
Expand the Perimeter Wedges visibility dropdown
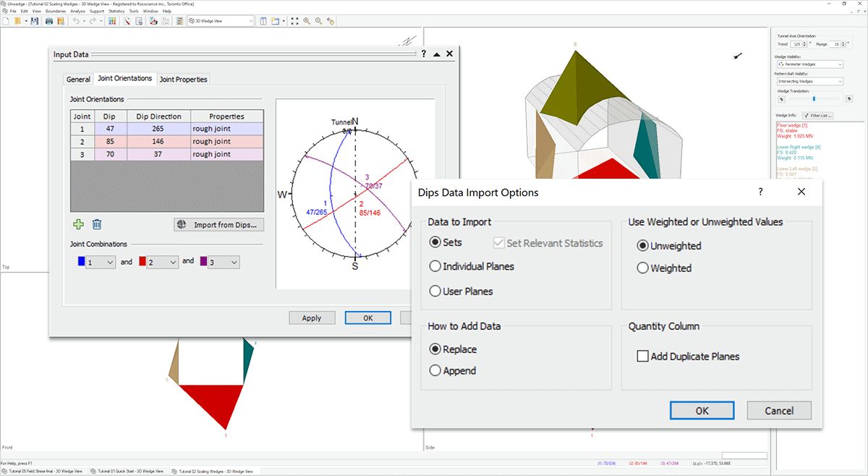click(809, 64)
